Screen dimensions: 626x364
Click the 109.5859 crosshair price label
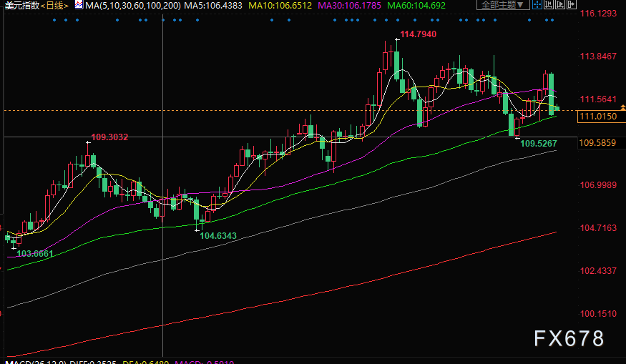[598, 143]
